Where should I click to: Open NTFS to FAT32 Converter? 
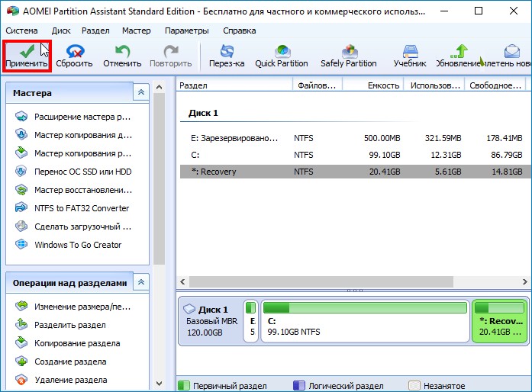[x=72, y=208]
